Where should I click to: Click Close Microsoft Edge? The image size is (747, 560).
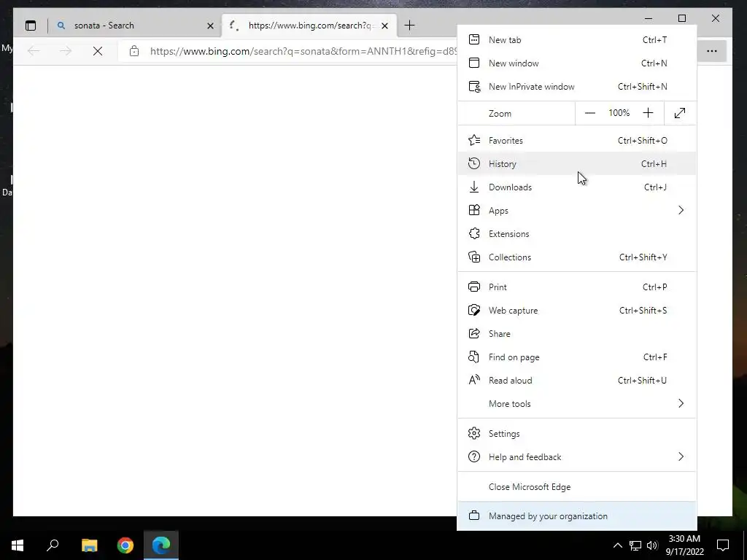(x=576, y=486)
